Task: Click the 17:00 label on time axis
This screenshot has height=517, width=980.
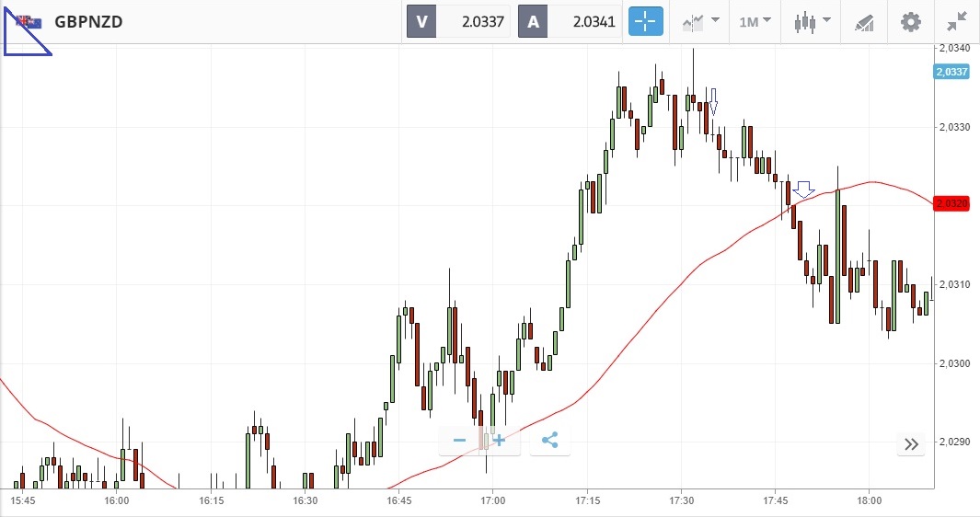Action: point(493,500)
